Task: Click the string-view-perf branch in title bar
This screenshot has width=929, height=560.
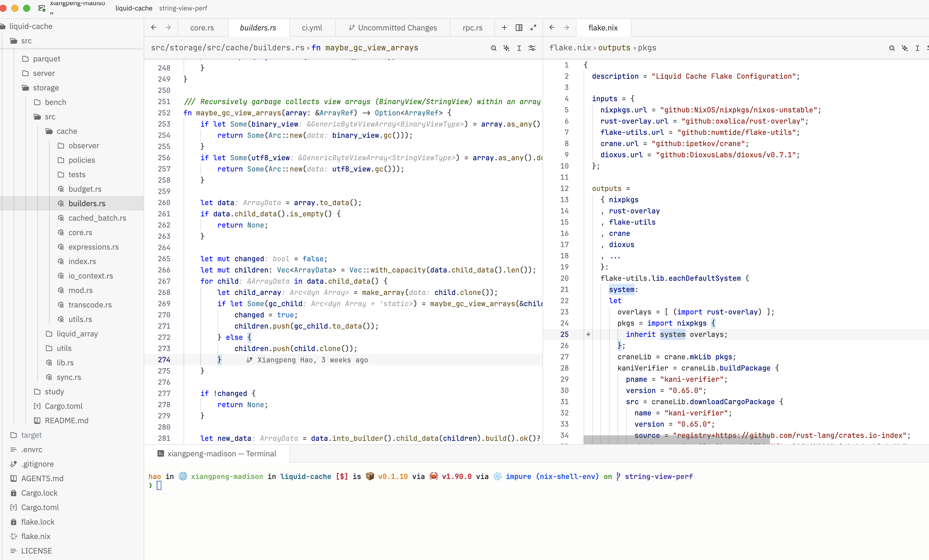Action: point(183,8)
